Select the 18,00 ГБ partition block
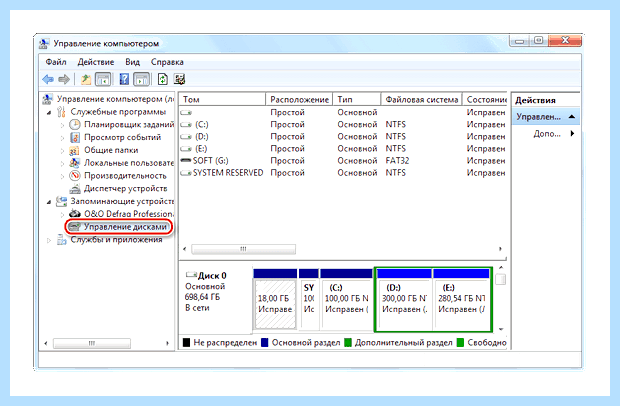 pos(275,299)
